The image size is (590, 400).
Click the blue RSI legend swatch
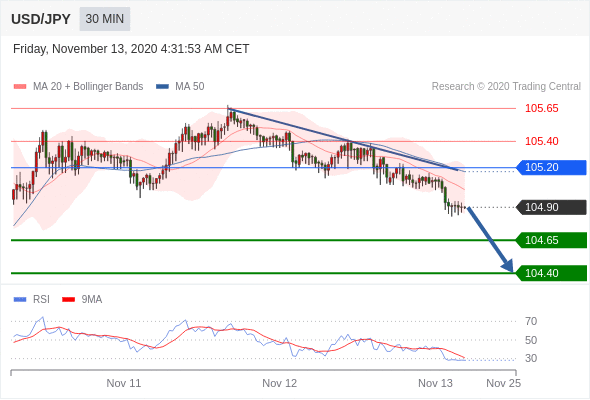20,300
